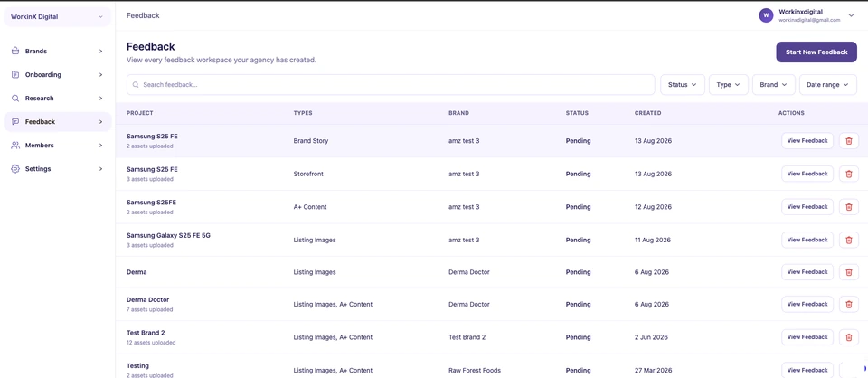Click the Feedback page heading
The image size is (868, 378).
pyautogui.click(x=151, y=46)
